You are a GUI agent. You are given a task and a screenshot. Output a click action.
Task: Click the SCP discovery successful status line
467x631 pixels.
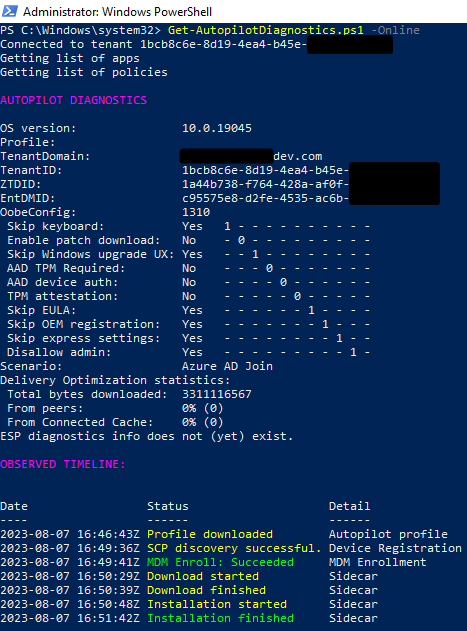coord(234,548)
